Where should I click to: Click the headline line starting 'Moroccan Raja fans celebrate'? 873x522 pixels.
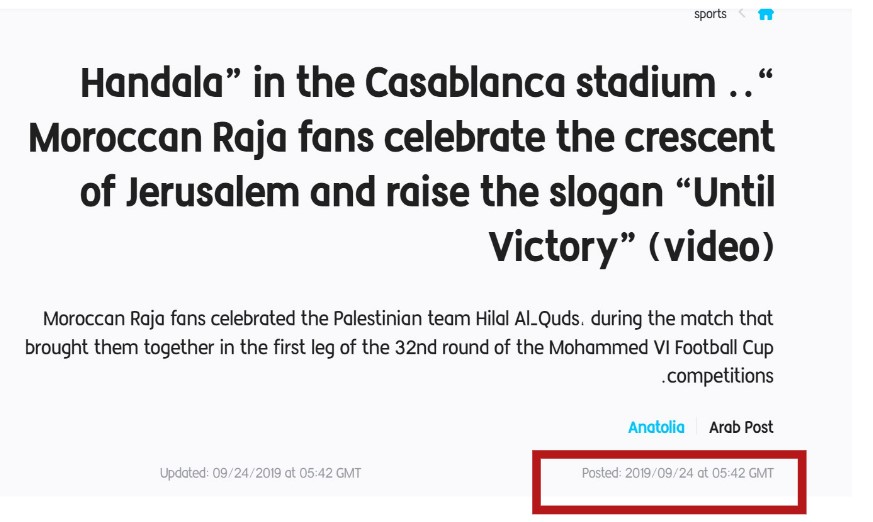(x=401, y=137)
